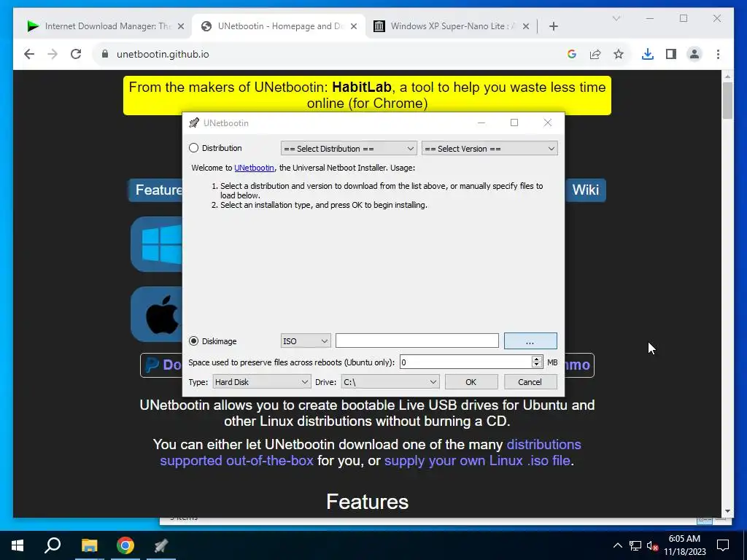View site info lock icon

tap(105, 54)
